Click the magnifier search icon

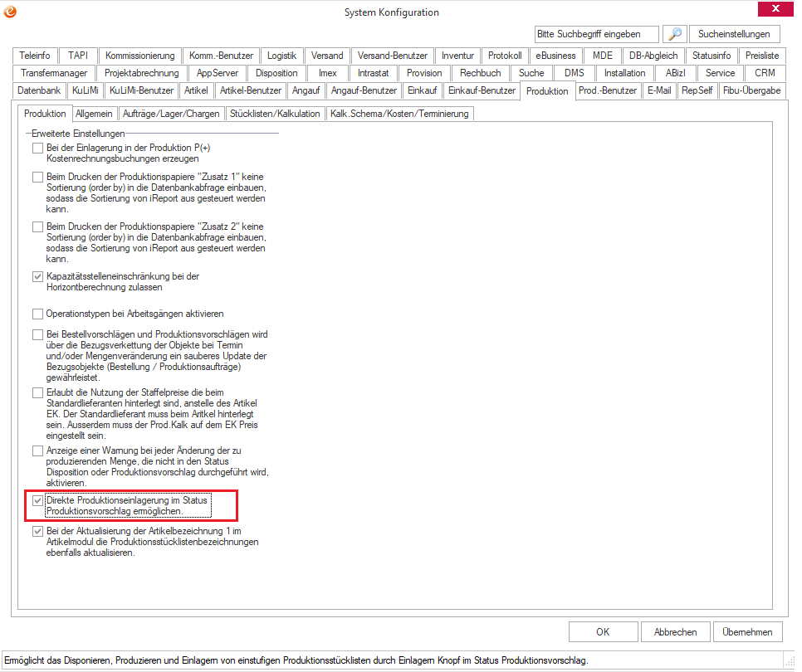tap(676, 34)
